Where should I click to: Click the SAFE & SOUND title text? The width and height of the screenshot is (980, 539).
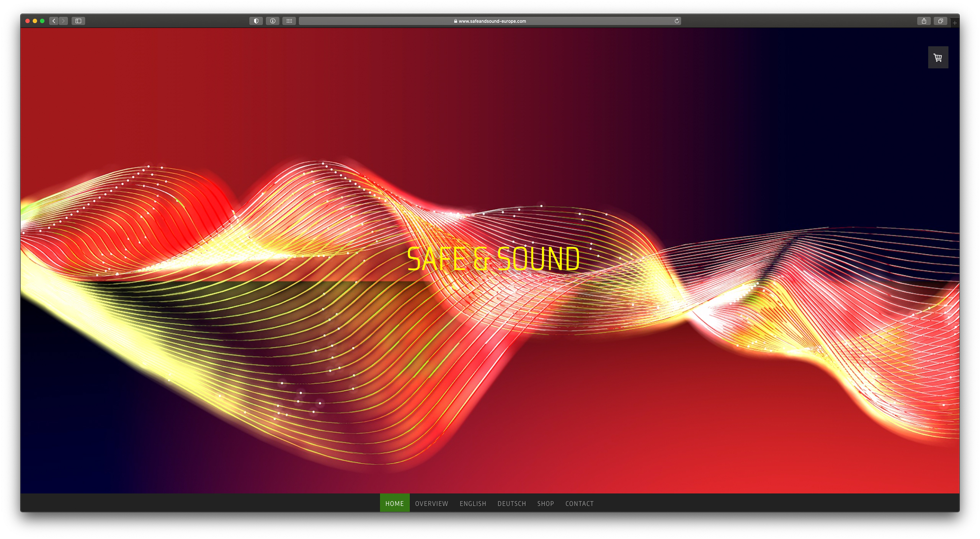pos(493,259)
